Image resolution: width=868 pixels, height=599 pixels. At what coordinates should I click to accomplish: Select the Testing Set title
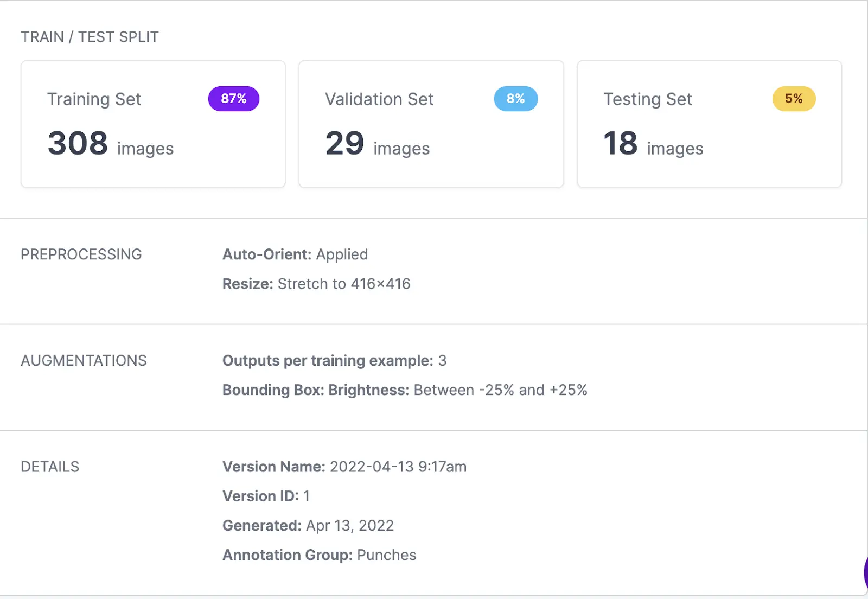(x=648, y=99)
